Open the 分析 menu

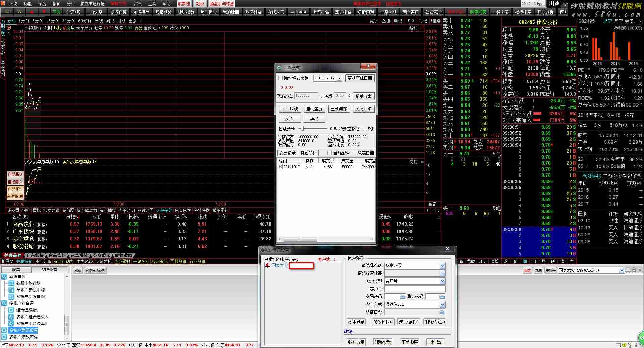click(71, 4)
